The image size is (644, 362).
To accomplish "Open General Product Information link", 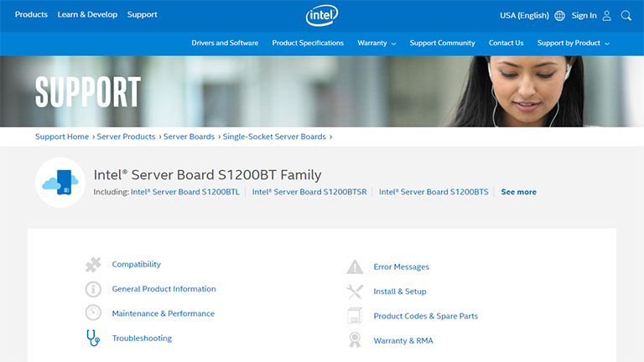I will click(x=164, y=289).
